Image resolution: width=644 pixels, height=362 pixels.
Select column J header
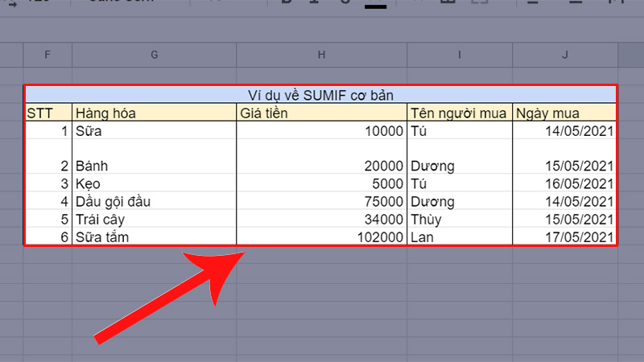point(564,55)
